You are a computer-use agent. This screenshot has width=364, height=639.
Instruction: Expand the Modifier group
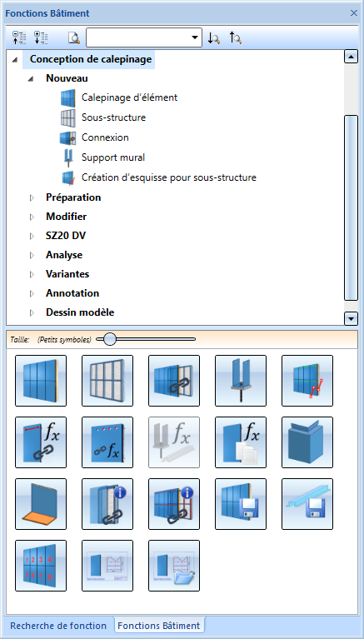click(x=32, y=217)
